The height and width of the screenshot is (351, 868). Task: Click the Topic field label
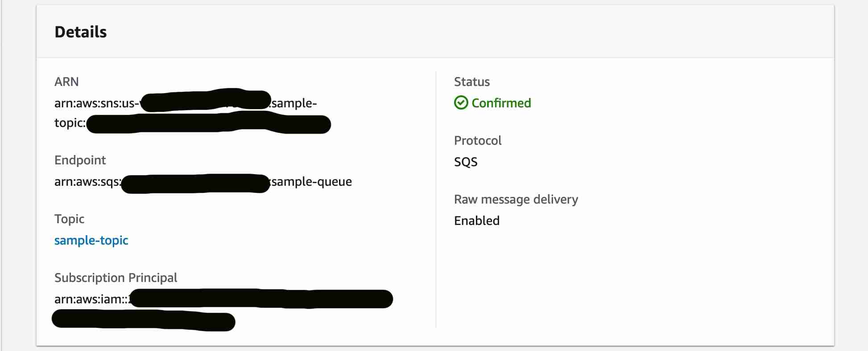[69, 219]
